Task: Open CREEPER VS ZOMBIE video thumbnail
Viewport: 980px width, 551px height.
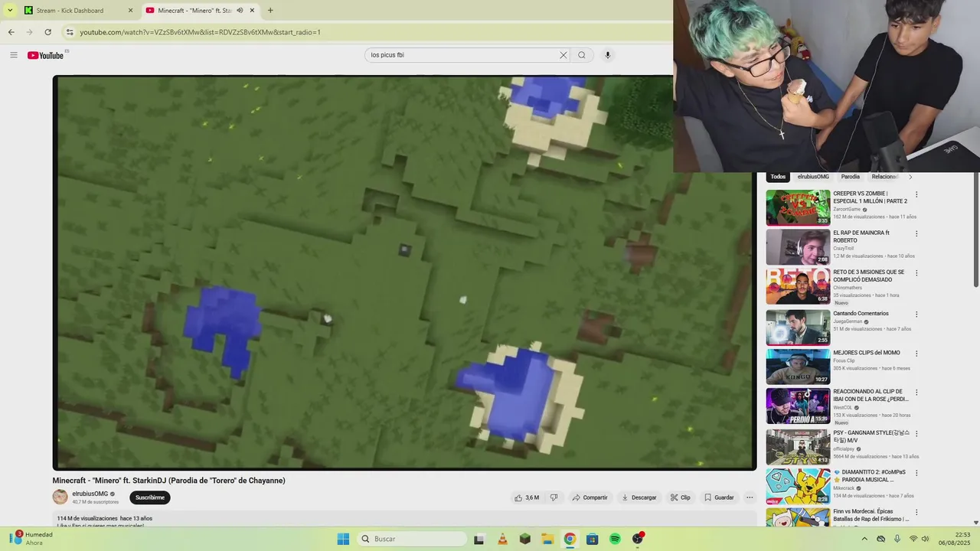Action: tap(798, 207)
